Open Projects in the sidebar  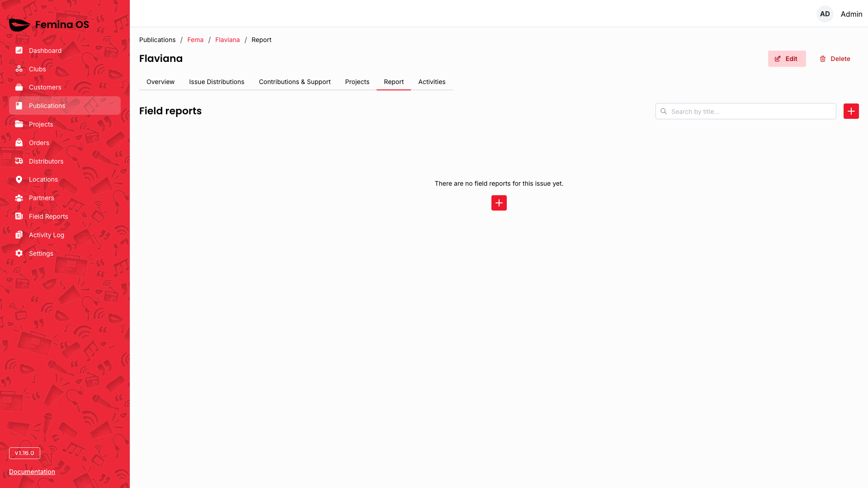tap(65, 124)
